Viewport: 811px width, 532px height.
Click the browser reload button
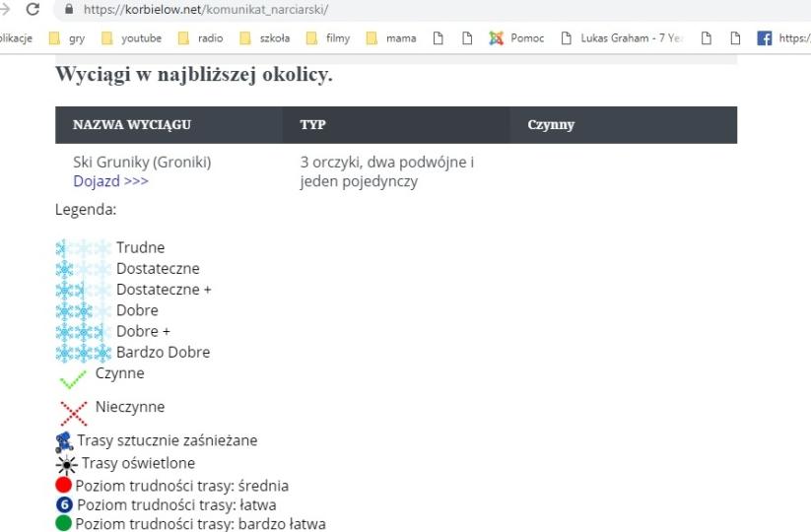click(34, 9)
